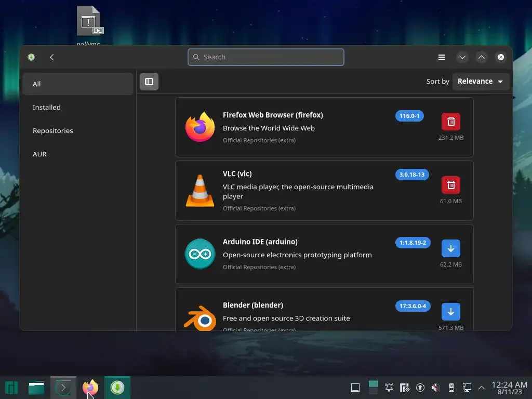Click the 62.2 MB size text
The image size is (532, 399).
click(450, 264)
